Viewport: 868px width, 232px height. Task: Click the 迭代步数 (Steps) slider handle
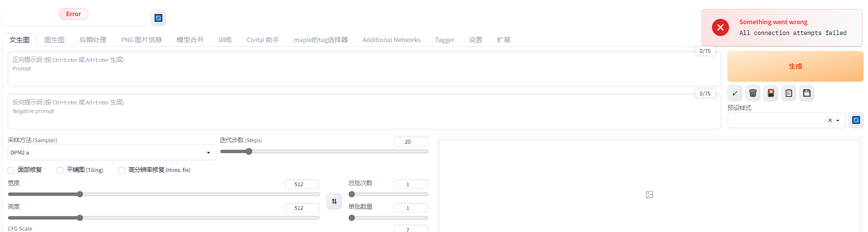coord(249,152)
